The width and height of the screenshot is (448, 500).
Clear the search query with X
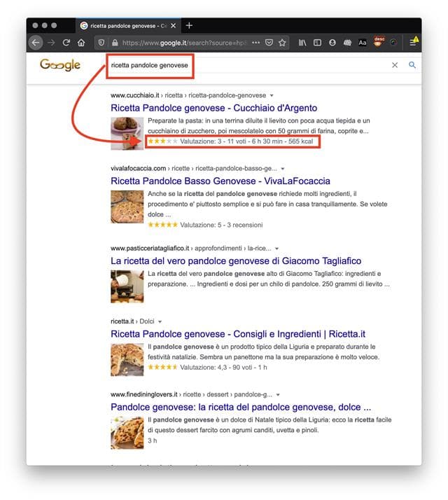coord(395,65)
